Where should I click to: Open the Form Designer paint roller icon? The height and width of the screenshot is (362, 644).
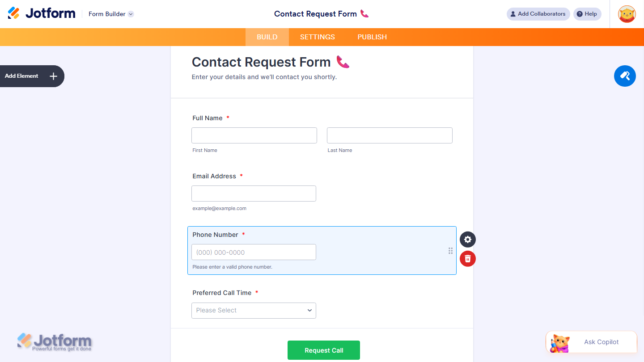click(x=625, y=76)
